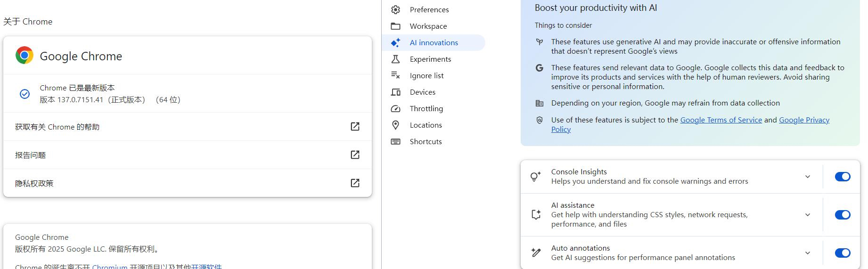Click the 关于 Chrome heading

click(28, 22)
